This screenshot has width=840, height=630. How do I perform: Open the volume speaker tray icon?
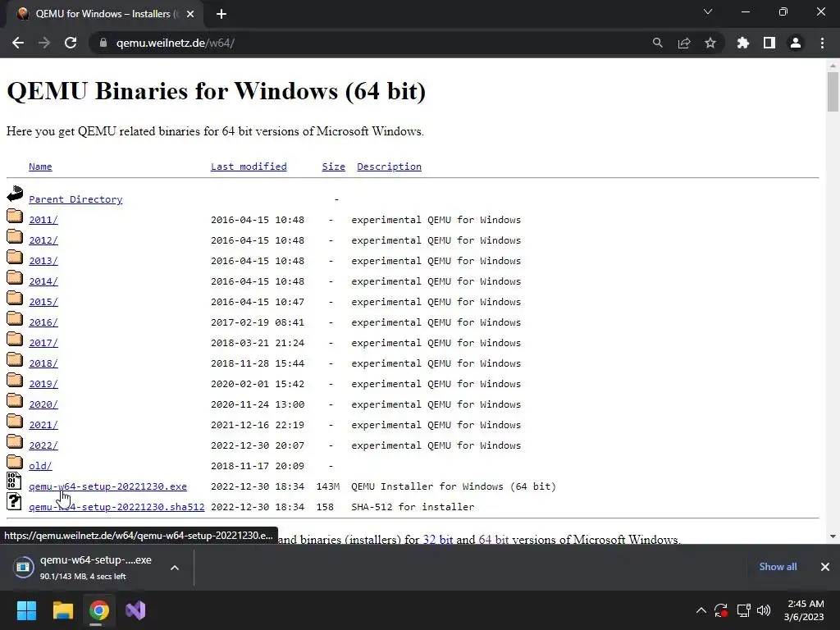tap(764, 610)
